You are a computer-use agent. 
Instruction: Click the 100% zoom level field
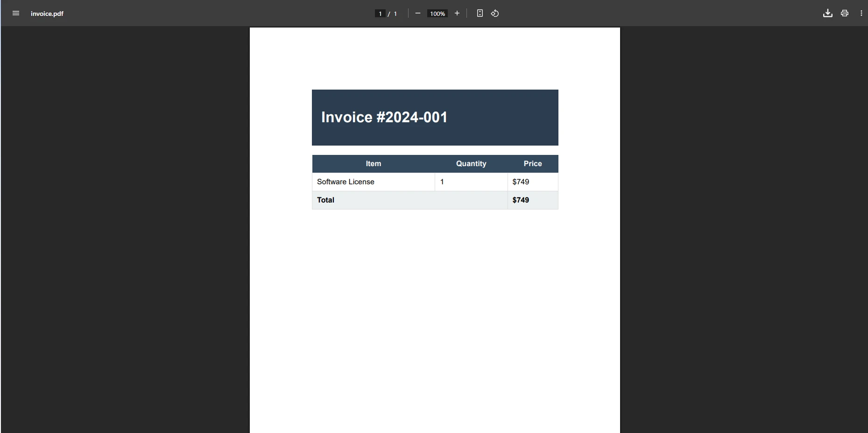[437, 14]
